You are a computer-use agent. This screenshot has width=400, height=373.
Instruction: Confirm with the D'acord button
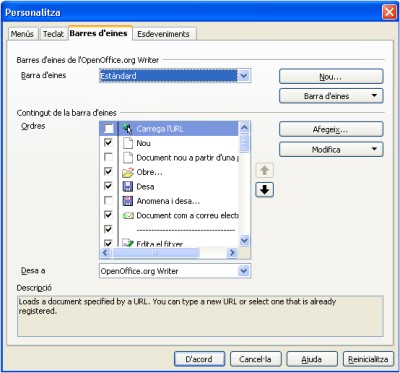click(199, 359)
